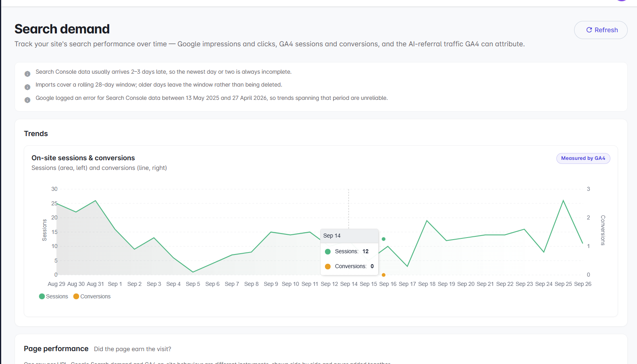Click the vertical Sessions axis title
This screenshot has width=637, height=364.
pos(44,230)
